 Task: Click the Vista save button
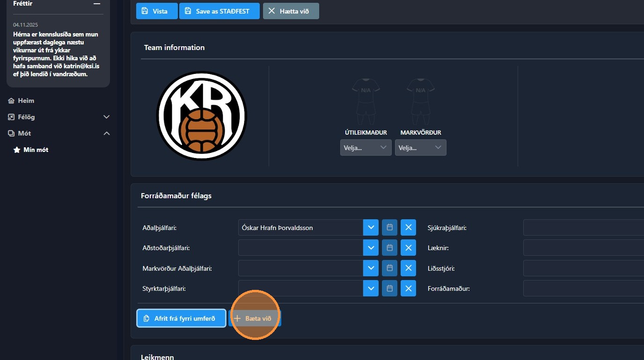(x=157, y=11)
